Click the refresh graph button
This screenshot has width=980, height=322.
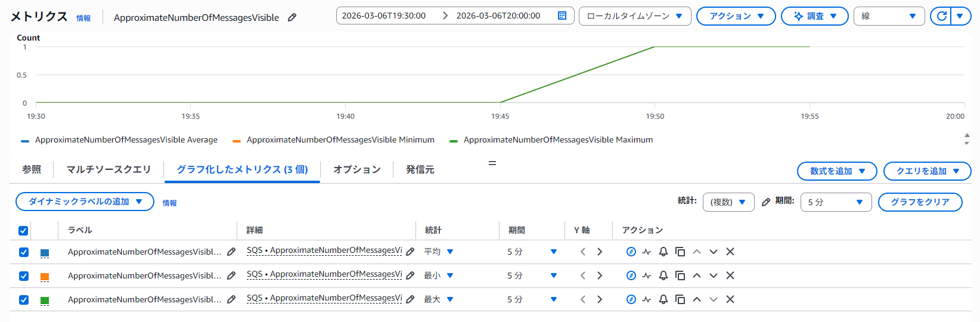click(x=941, y=16)
